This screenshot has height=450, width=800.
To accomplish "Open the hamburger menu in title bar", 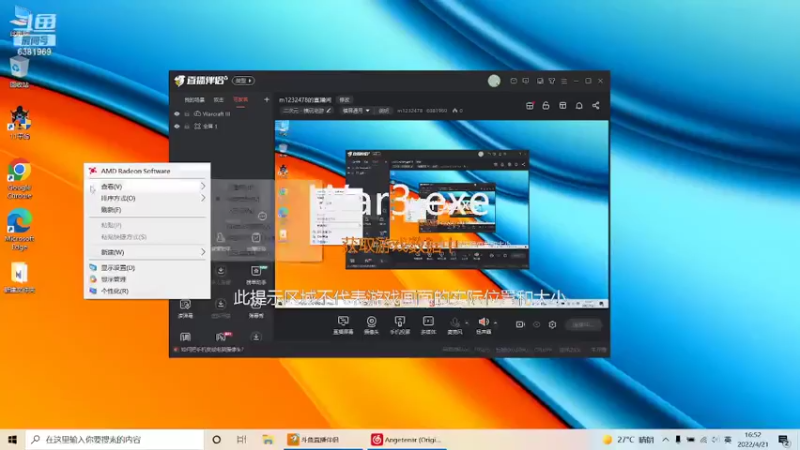I will (x=564, y=81).
